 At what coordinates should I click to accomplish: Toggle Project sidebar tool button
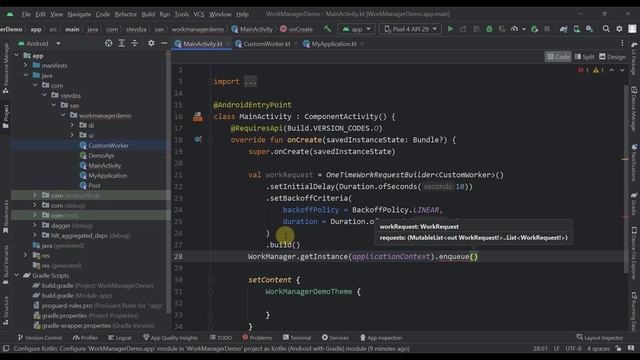pos(6,116)
